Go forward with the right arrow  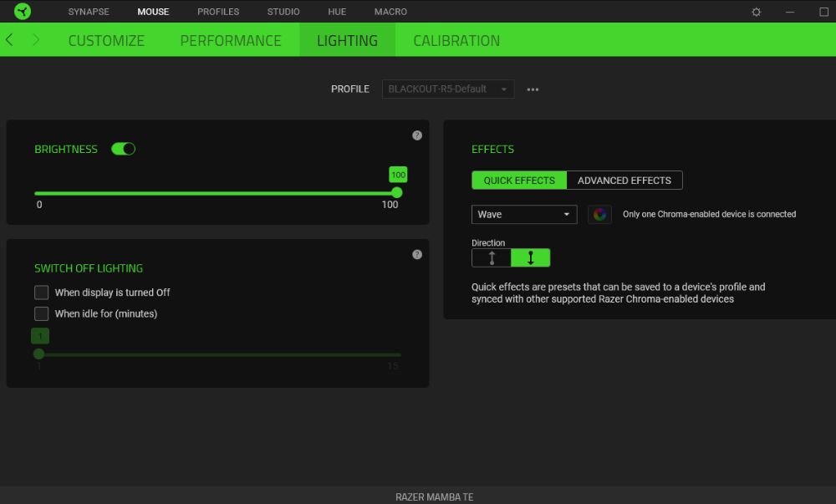tap(36, 39)
